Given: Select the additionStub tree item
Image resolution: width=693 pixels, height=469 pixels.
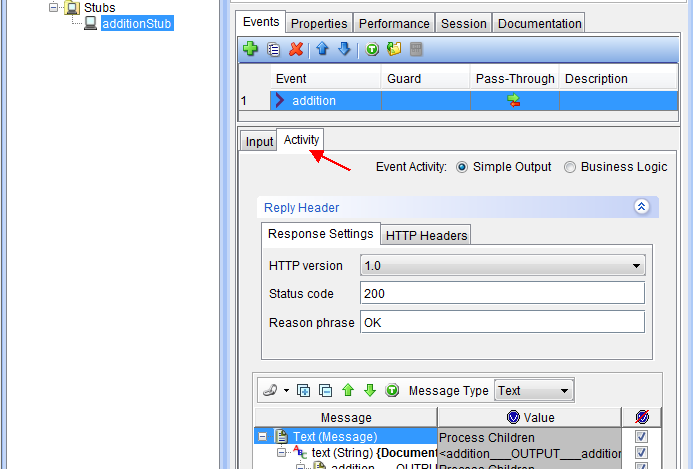Looking at the screenshot, I should point(137,23).
